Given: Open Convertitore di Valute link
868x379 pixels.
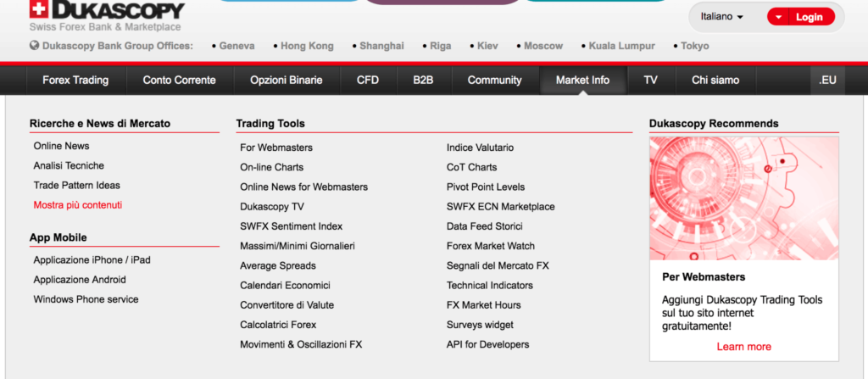Looking at the screenshot, I should coord(287,304).
